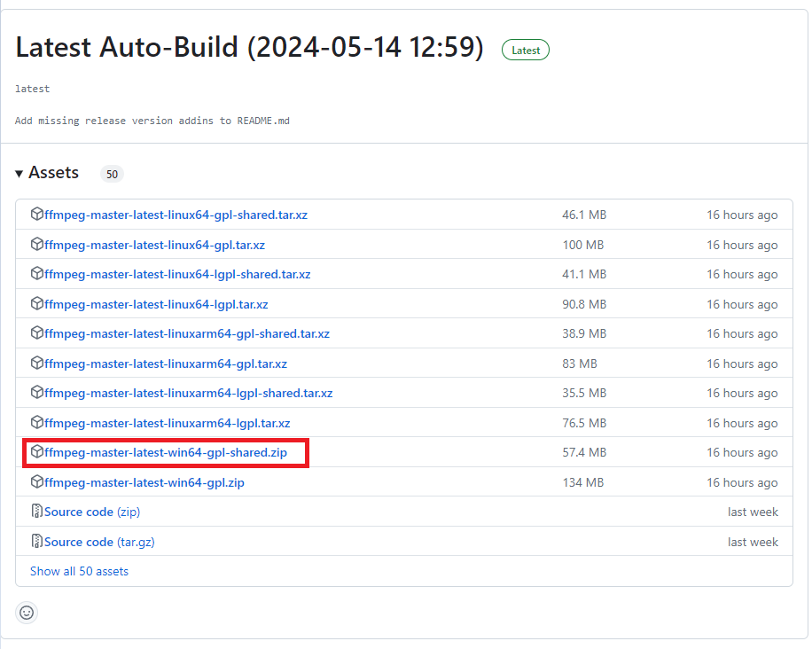Download ffmpeg-master-latest-linux64-lgpl.tar.xz

[156, 305]
